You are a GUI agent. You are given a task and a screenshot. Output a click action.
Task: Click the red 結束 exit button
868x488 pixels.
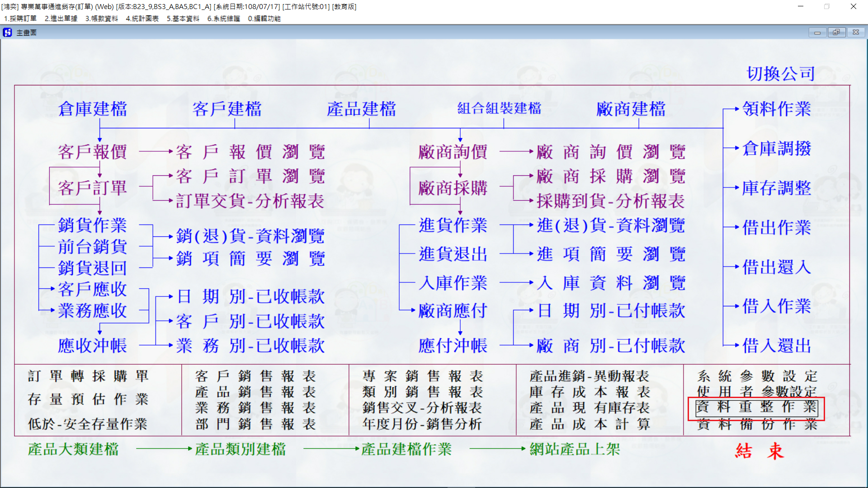click(x=759, y=450)
